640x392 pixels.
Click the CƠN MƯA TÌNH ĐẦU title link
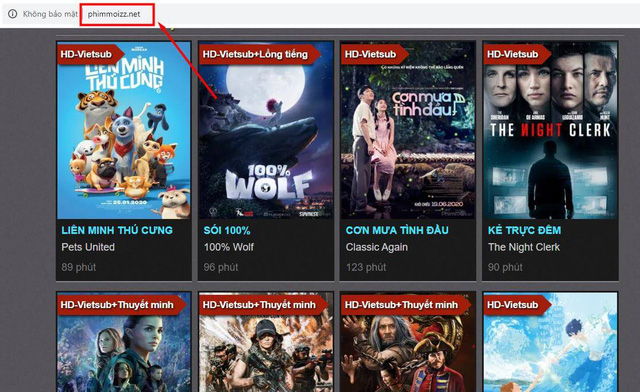[397, 230]
